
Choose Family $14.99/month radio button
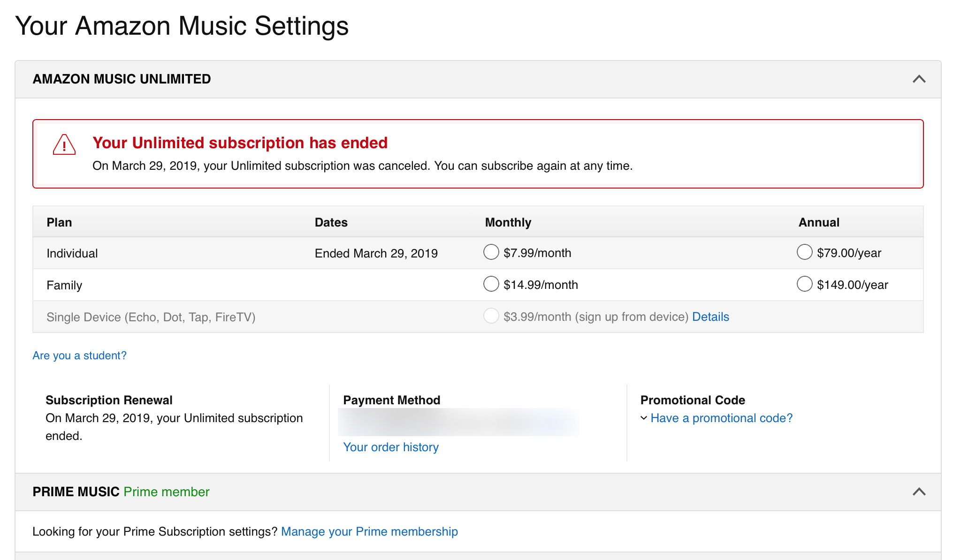point(491,284)
